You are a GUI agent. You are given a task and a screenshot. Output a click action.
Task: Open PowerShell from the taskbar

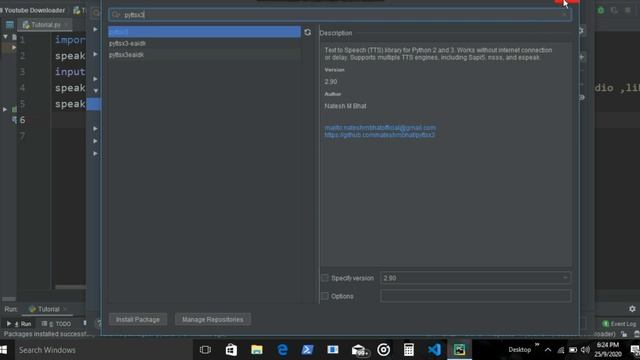pos(307,350)
